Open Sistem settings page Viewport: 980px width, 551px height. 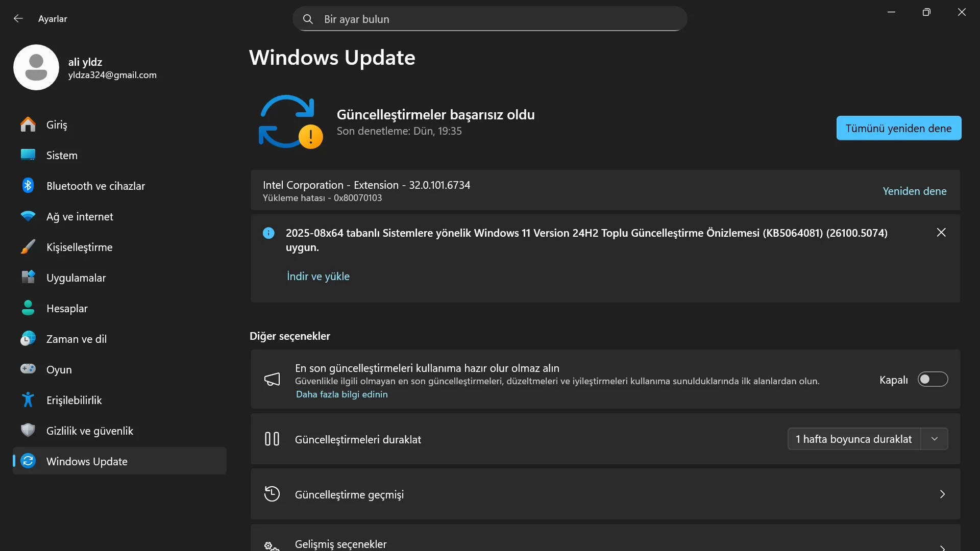point(120,155)
